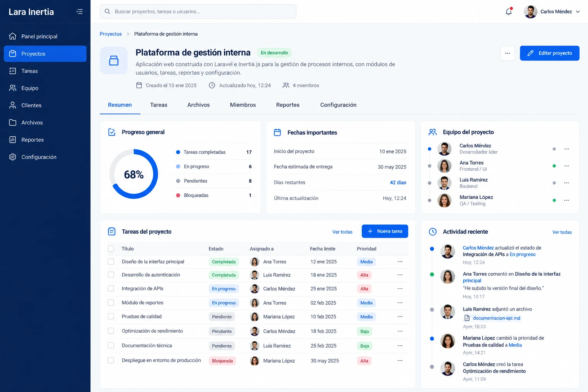Open options menu for Carlos Méndez team member
Image resolution: width=588 pixels, height=392 pixels.
coord(567,149)
